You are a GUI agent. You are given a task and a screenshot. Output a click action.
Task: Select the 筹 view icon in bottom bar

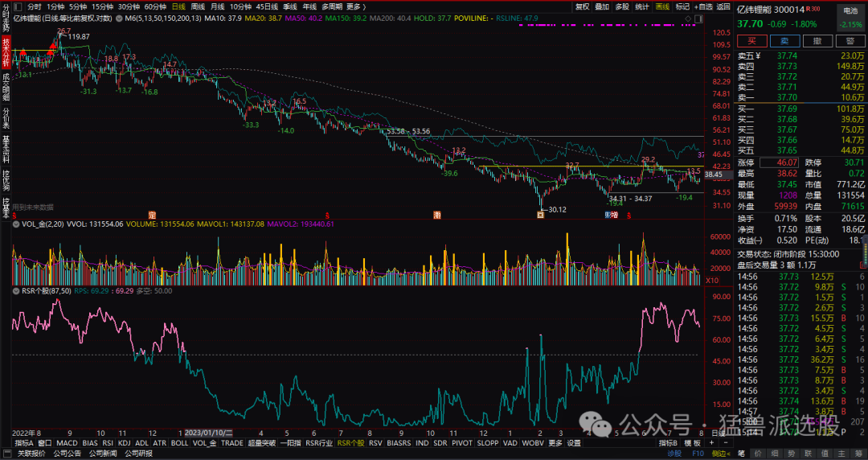tap(858, 454)
